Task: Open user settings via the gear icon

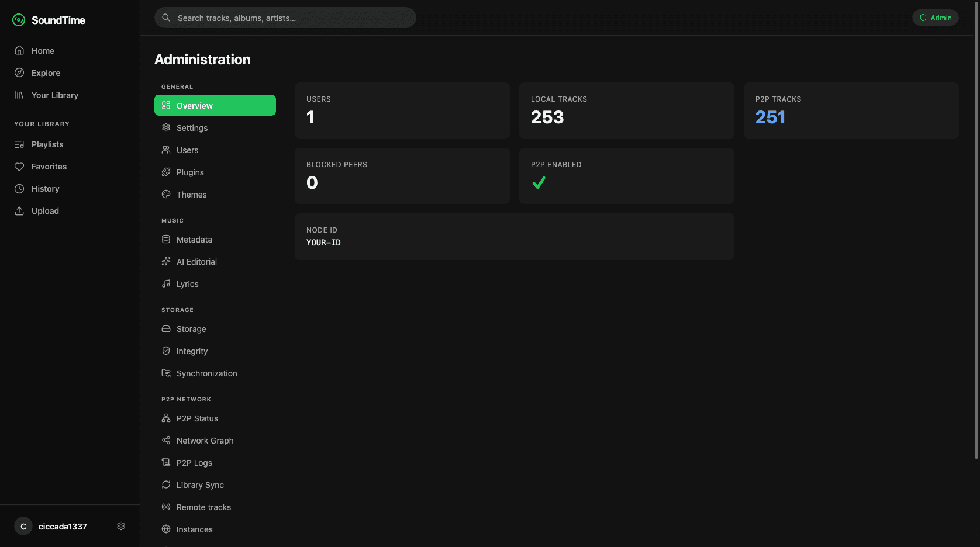Action: click(120, 525)
